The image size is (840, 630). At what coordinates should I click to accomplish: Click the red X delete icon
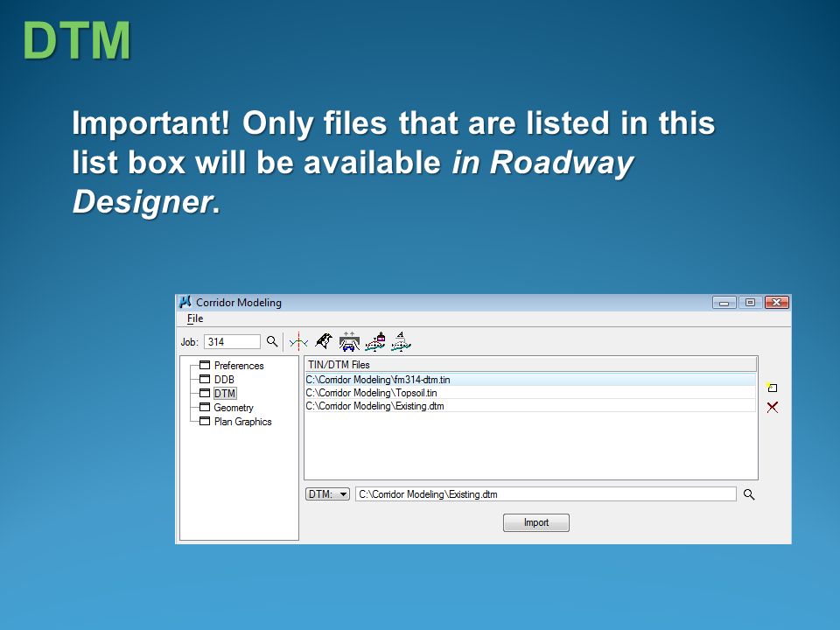(772, 408)
